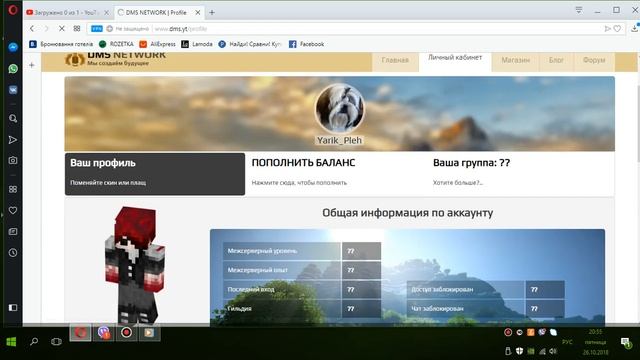Open a new tab with the plus button

click(211, 13)
